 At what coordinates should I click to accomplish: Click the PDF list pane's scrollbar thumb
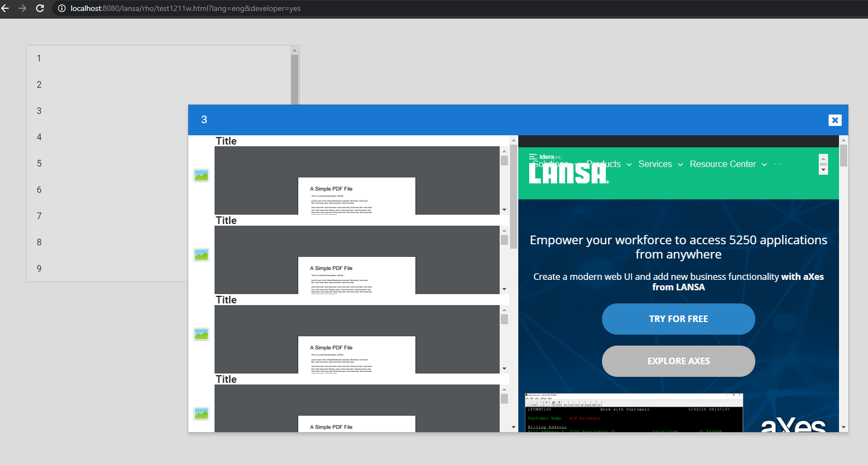(513, 197)
